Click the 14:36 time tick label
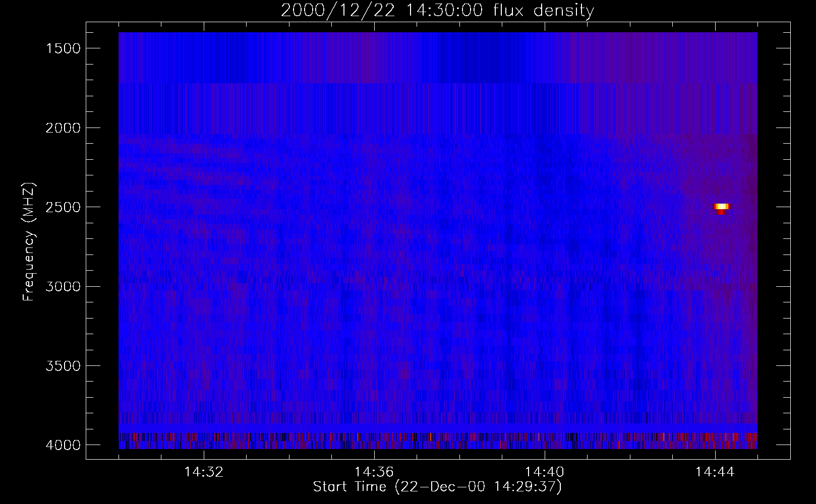The height and width of the screenshot is (504, 816). pos(374,472)
